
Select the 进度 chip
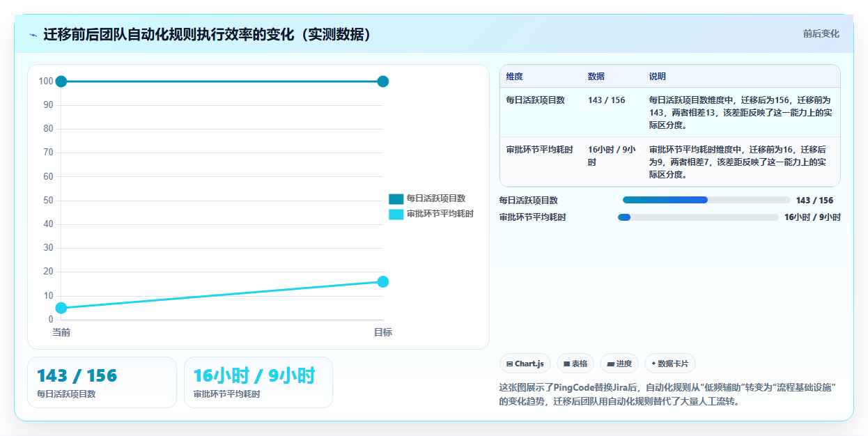pos(619,364)
